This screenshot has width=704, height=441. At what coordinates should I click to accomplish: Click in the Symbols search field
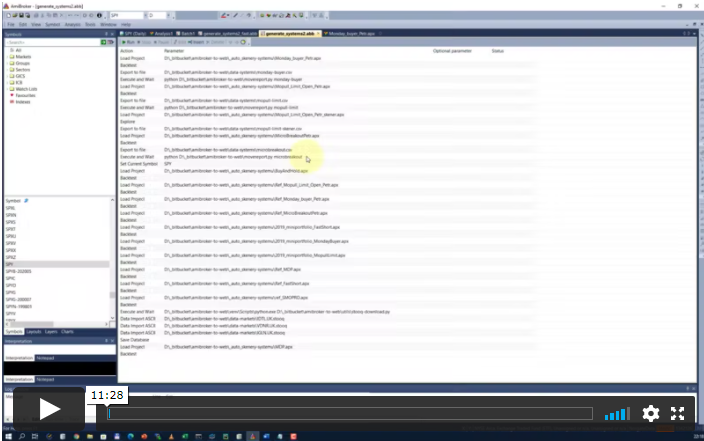pos(53,42)
